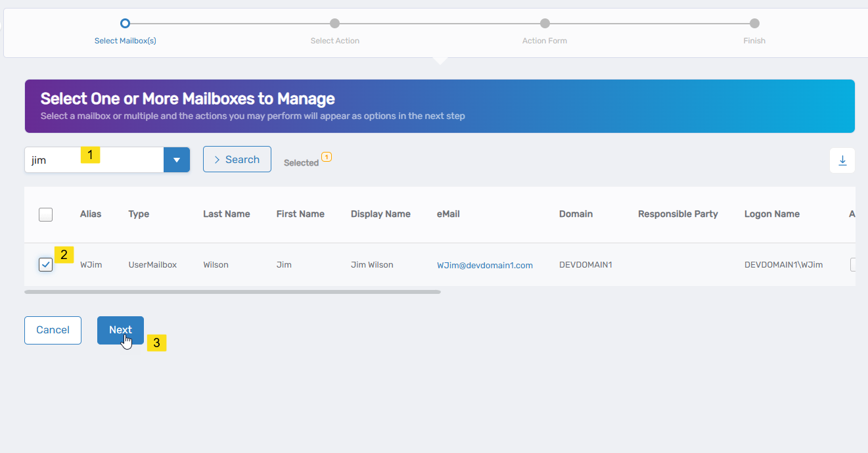The width and height of the screenshot is (868, 453).
Task: Toggle the select-all header checkbox
Action: (45, 214)
